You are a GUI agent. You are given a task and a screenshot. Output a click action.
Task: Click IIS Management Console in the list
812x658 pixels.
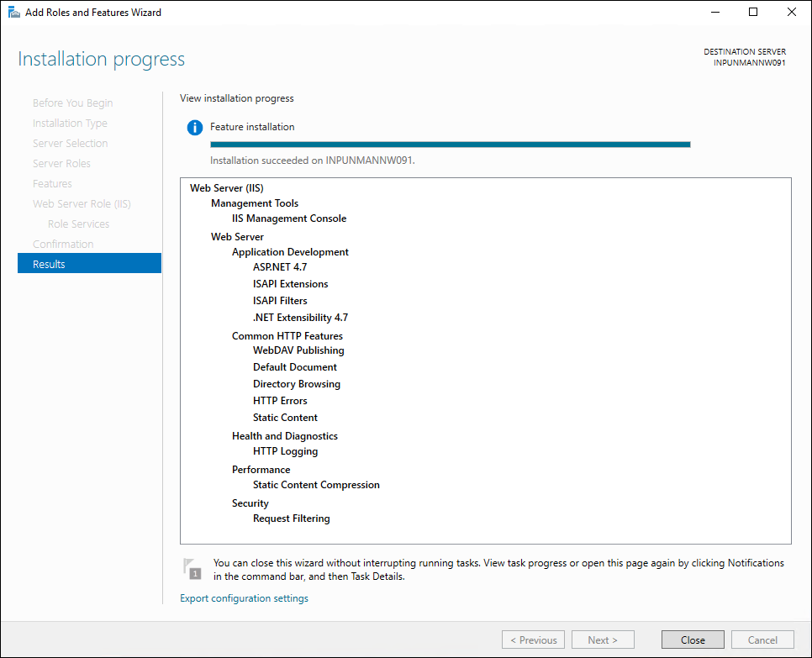pos(289,218)
